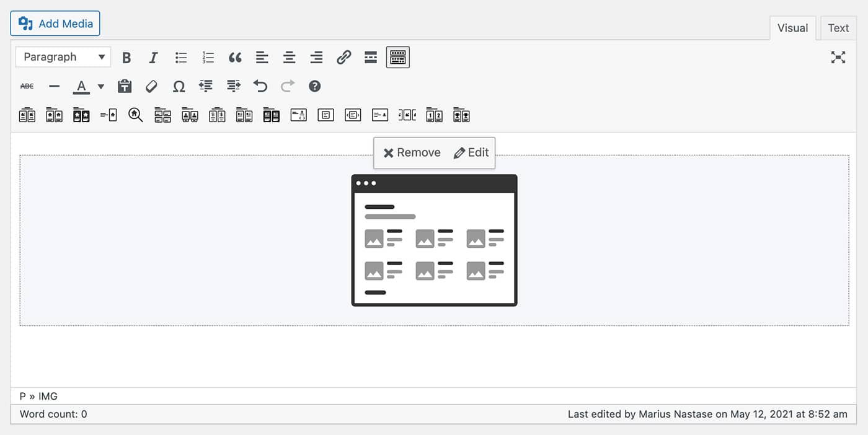
Task: Expand the text color dropdown arrow
Action: click(x=101, y=86)
